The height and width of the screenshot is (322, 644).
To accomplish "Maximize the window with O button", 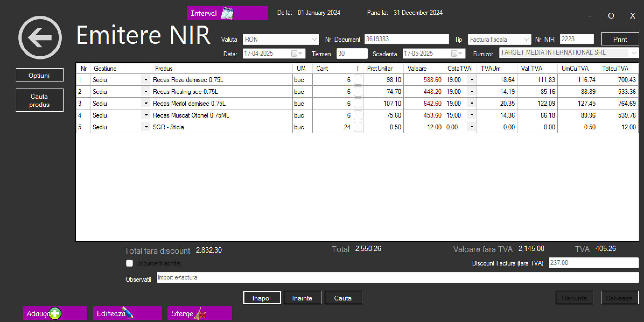I will (x=611, y=16).
